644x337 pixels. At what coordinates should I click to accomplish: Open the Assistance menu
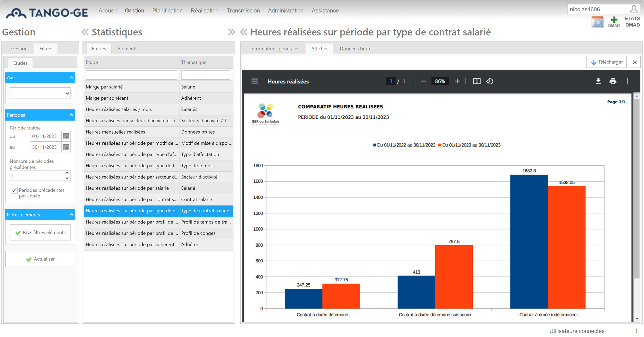tap(325, 11)
